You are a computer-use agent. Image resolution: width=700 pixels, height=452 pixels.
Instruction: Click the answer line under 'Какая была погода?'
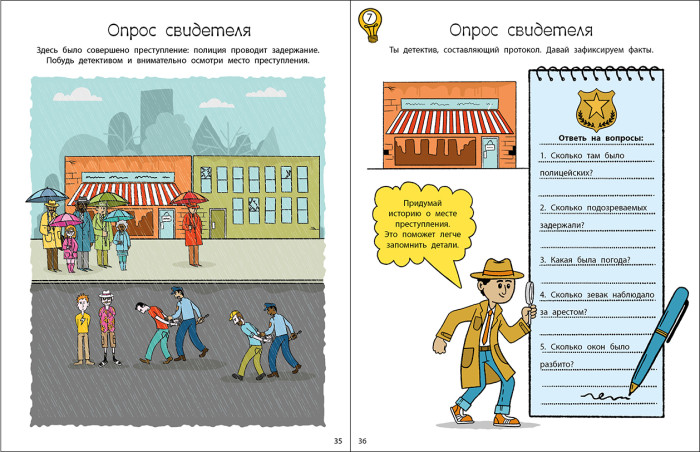click(596, 282)
